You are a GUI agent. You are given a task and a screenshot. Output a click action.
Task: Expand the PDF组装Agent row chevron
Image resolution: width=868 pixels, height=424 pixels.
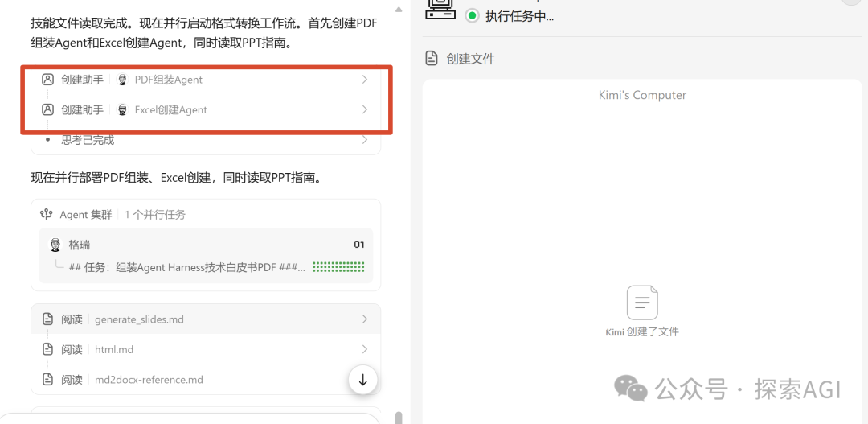(364, 80)
